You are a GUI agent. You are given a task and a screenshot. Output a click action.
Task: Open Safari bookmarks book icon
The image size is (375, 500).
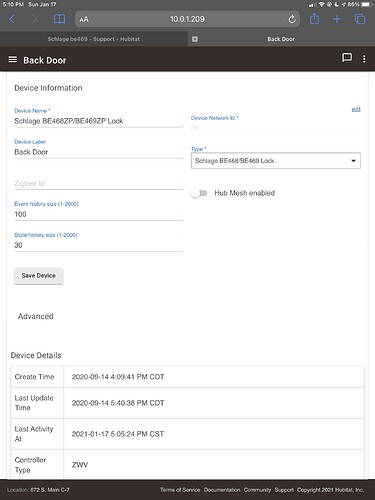coord(60,19)
